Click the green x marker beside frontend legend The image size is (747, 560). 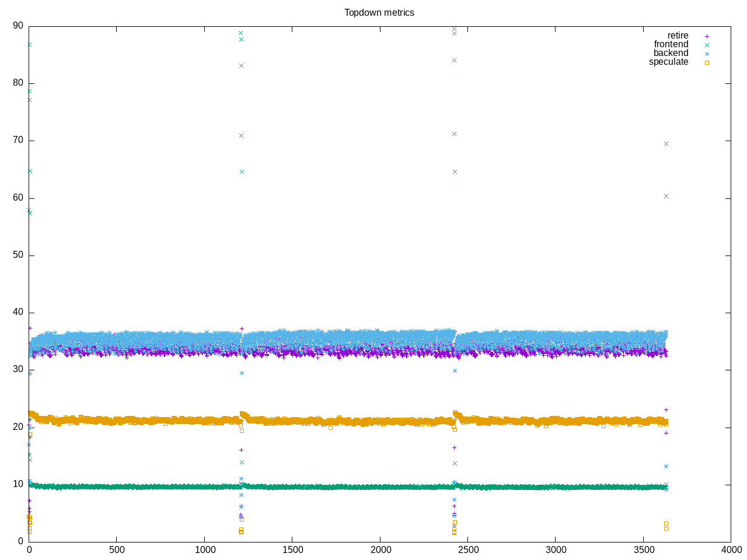tap(707, 45)
